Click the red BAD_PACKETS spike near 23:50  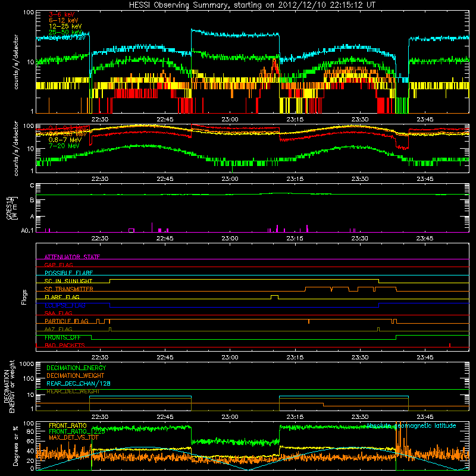[x=450, y=345]
